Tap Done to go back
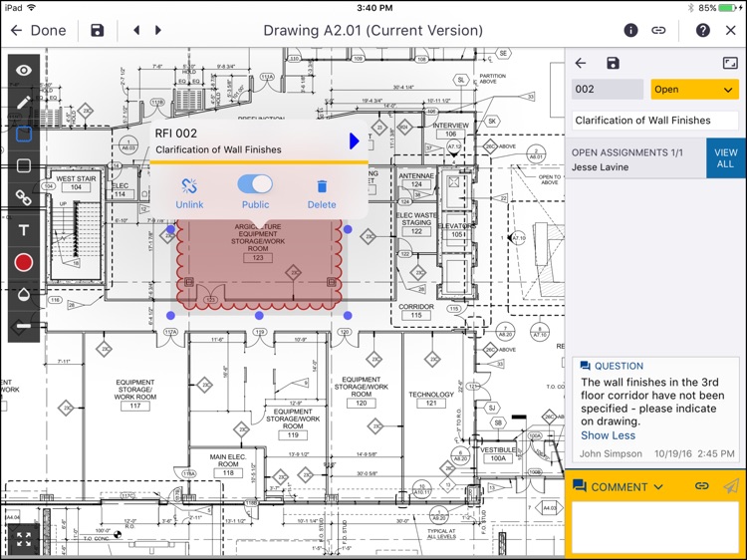Viewport: 747px width, 560px height. (x=38, y=31)
